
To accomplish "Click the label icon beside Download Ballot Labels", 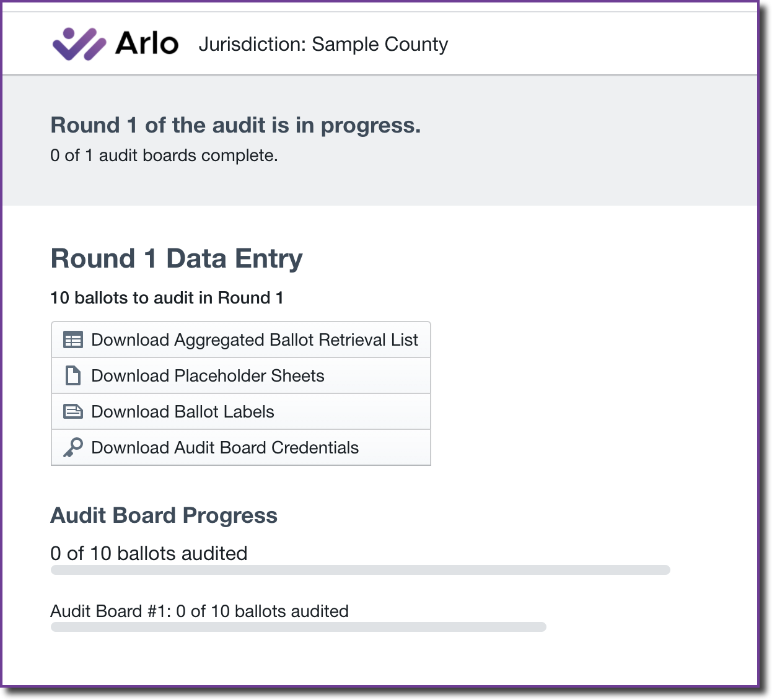I will [73, 411].
